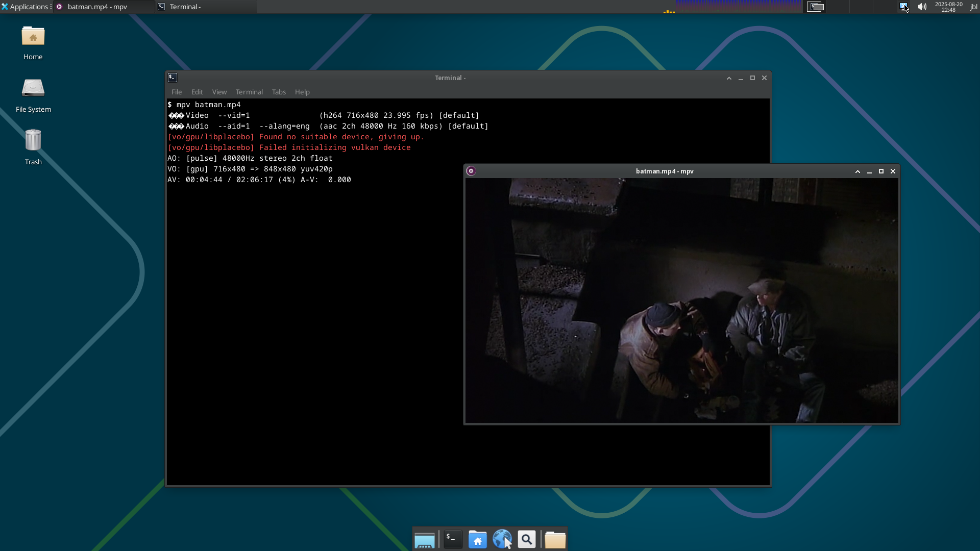Open the home folder file manager in the dock
The image size is (980, 551).
477,539
